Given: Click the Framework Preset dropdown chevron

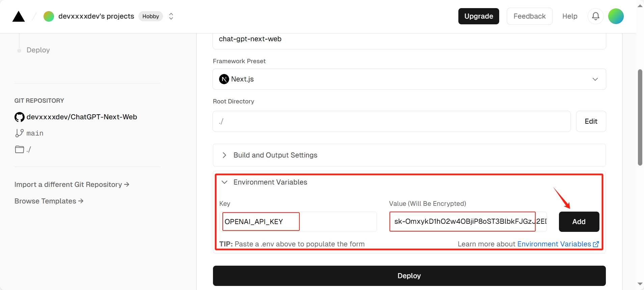Looking at the screenshot, I should point(595,79).
